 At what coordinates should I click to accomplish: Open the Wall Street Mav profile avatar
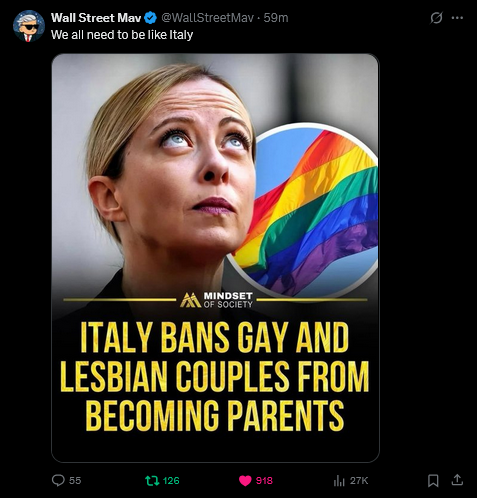click(x=29, y=26)
